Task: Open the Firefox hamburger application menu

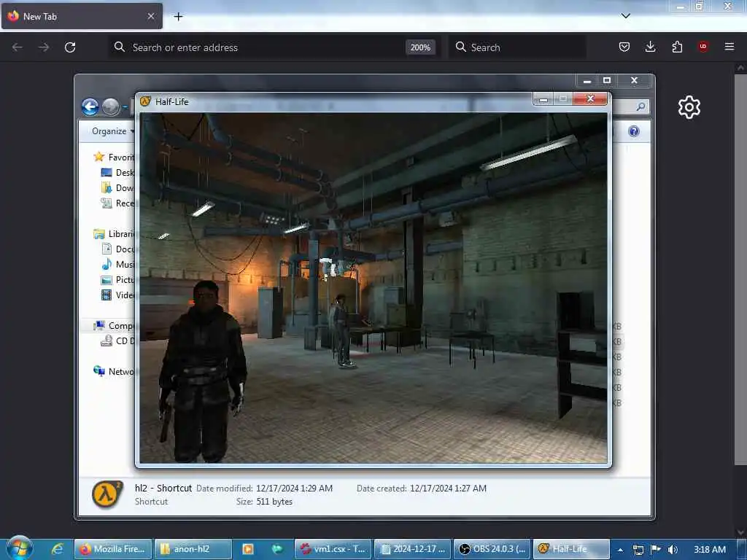Action: click(x=729, y=47)
